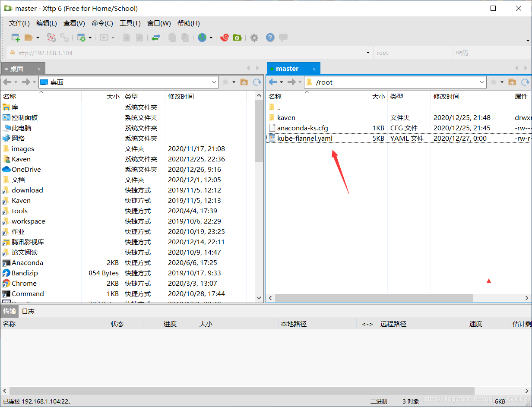Expand the globe icon dropdown arrow
Image resolution: width=532 pixels, height=407 pixels.
211,38
